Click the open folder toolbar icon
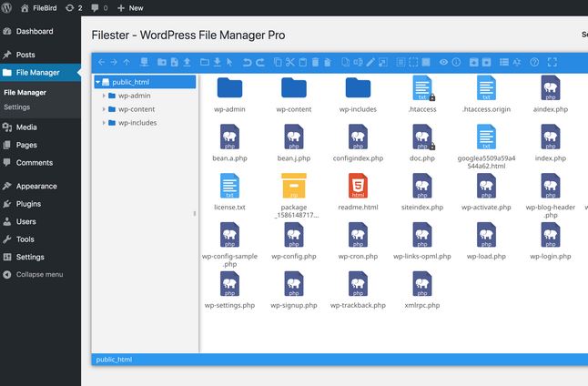 [205, 62]
